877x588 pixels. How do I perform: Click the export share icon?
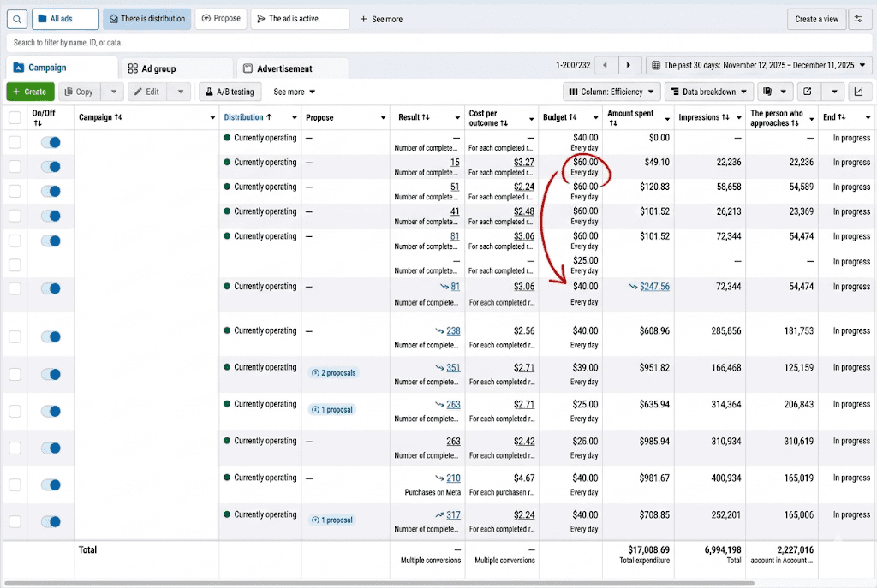pos(807,92)
